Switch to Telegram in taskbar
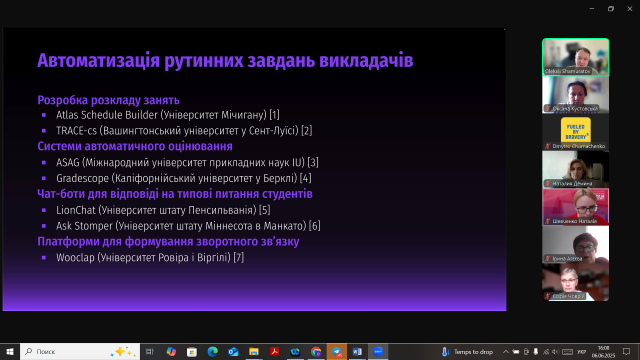 337,351
